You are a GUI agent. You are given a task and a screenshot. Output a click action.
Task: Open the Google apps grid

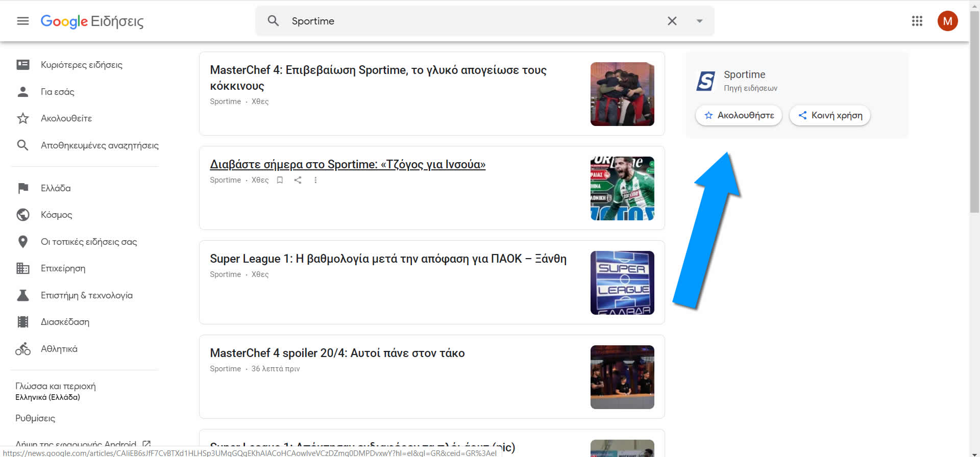917,21
